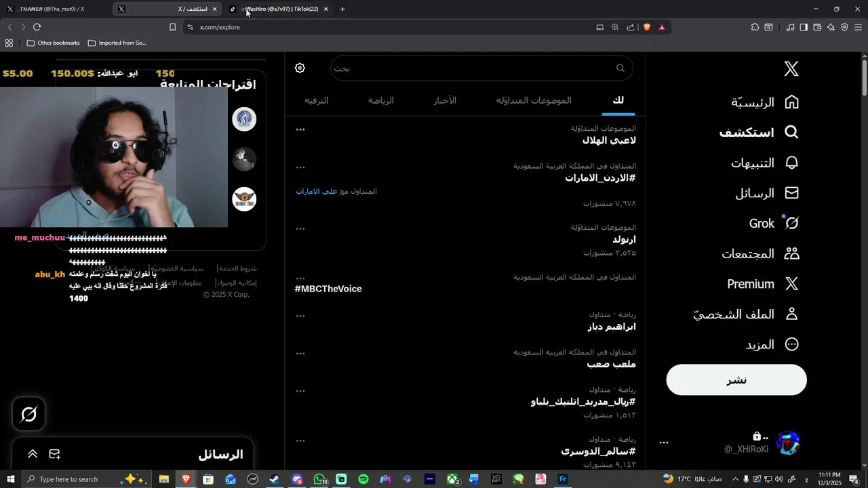Open more options for ابراهيم دياز trend
The image size is (868, 488).
(300, 316)
